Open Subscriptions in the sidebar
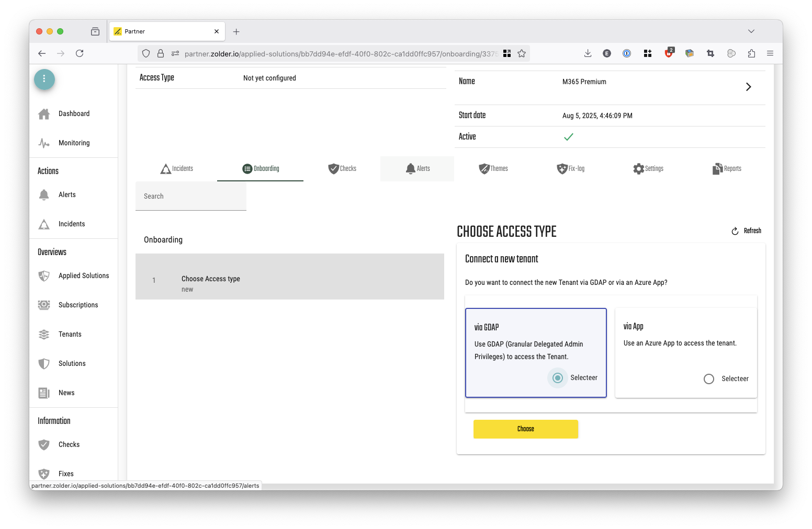The width and height of the screenshot is (812, 529). pyautogui.click(x=78, y=305)
